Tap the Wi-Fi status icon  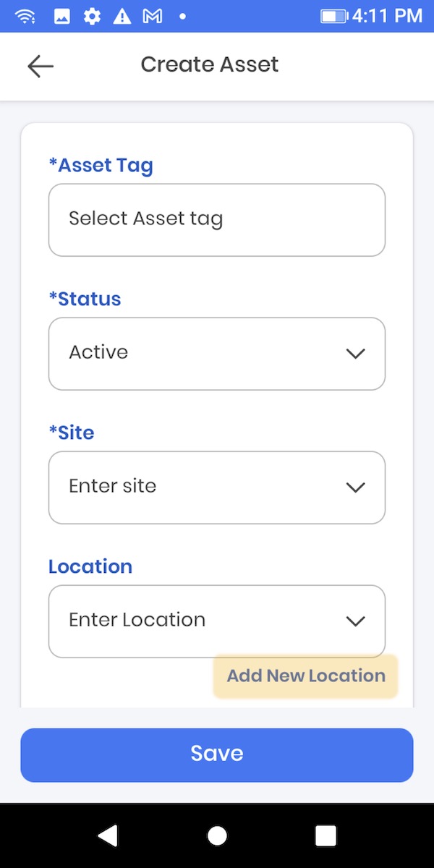pos(25,16)
